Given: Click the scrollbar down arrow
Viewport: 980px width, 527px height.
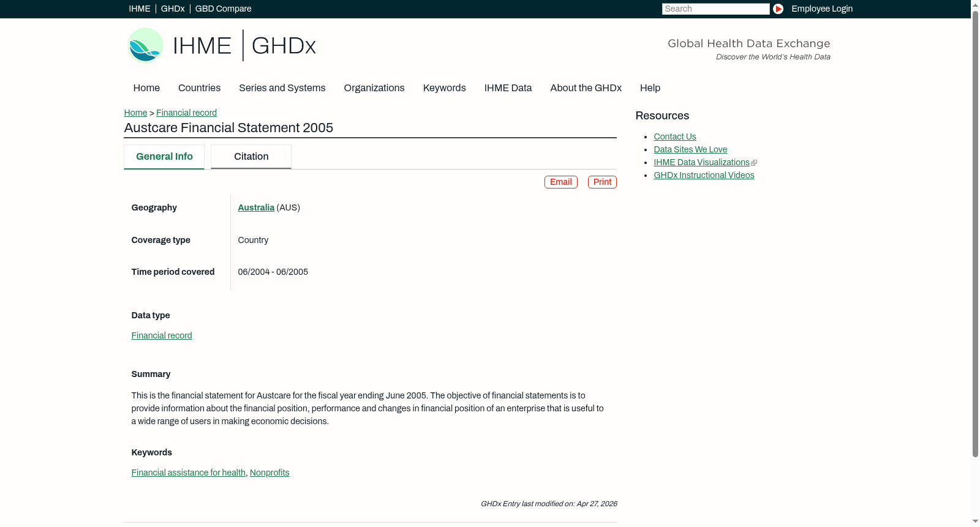Looking at the screenshot, I should pos(975,521).
